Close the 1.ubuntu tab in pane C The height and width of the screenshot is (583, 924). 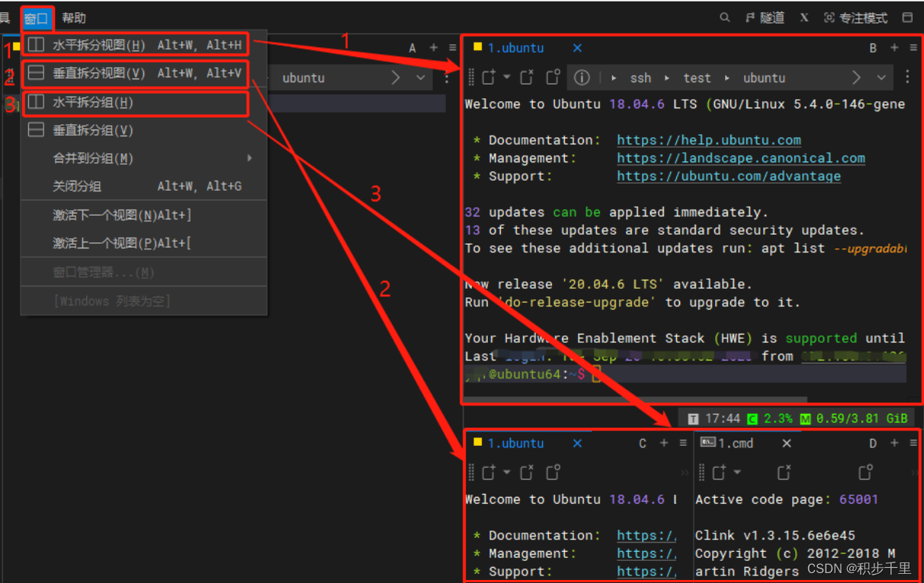click(577, 443)
